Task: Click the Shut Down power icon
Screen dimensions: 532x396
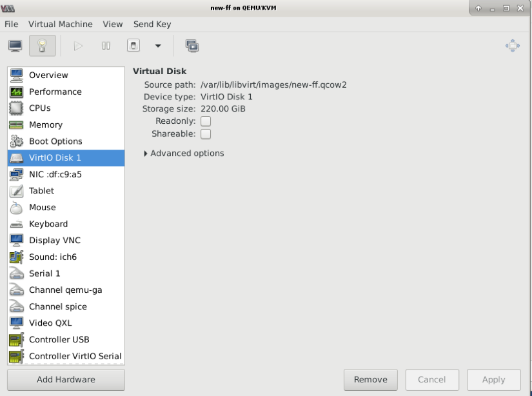Action: 133,46
